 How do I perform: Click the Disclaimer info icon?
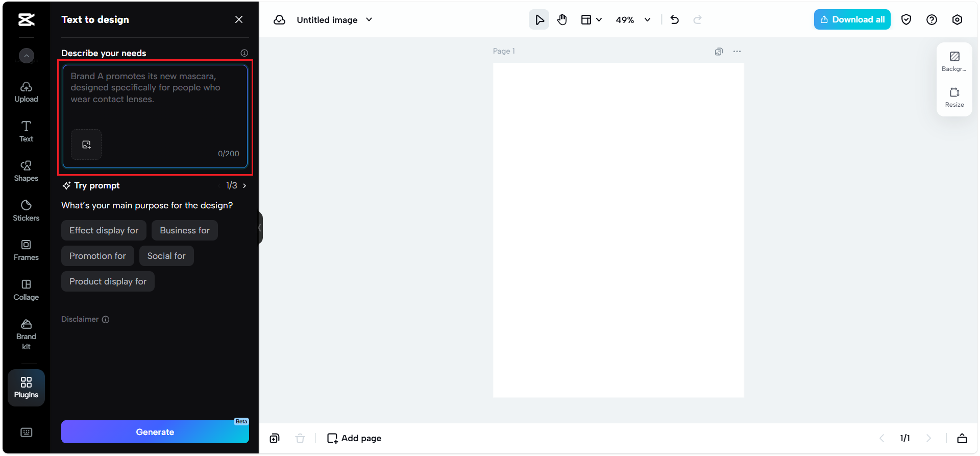point(106,320)
